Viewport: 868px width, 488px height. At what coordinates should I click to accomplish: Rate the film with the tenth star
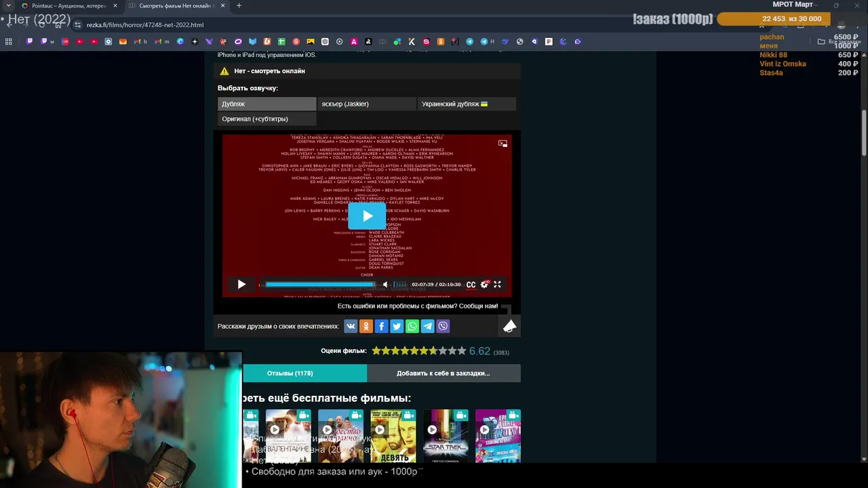[x=462, y=351]
